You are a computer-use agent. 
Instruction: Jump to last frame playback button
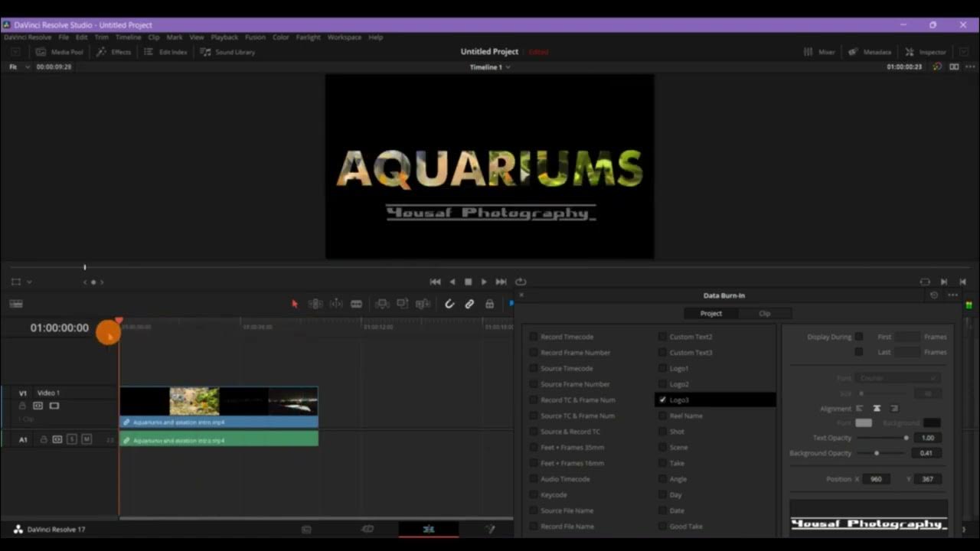pyautogui.click(x=501, y=282)
